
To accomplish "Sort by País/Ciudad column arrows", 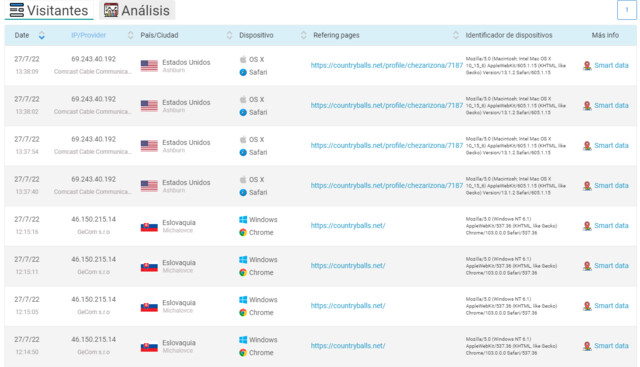I will [x=229, y=36].
